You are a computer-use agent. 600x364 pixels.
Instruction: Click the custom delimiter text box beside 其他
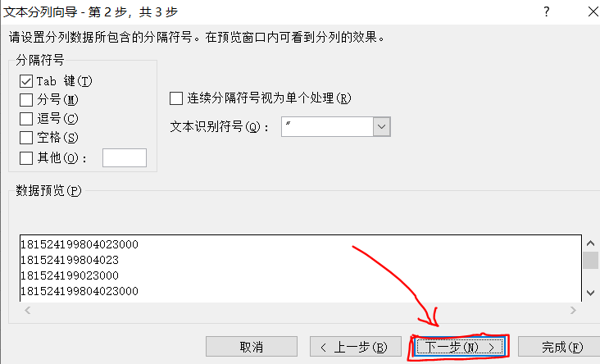[x=125, y=157]
